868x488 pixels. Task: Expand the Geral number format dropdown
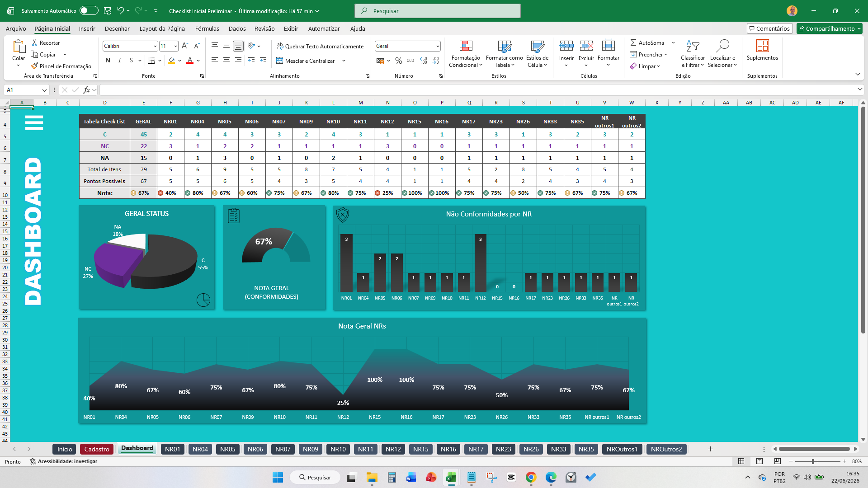click(438, 46)
